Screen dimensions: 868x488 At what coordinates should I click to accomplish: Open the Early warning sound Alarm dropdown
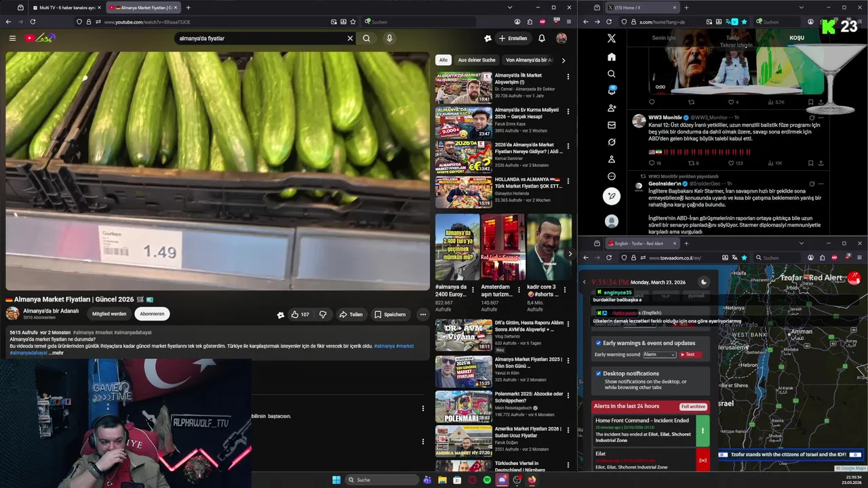click(x=659, y=354)
